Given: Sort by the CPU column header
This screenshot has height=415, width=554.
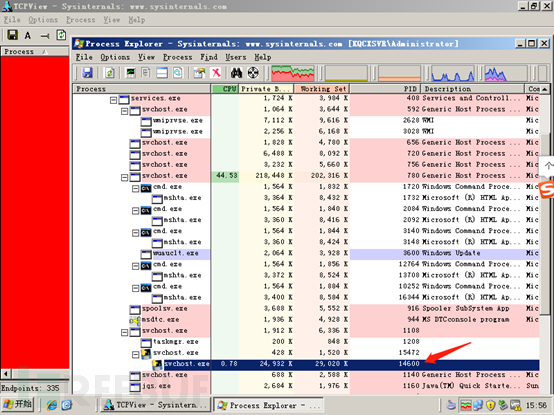Looking at the screenshot, I should 225,89.
